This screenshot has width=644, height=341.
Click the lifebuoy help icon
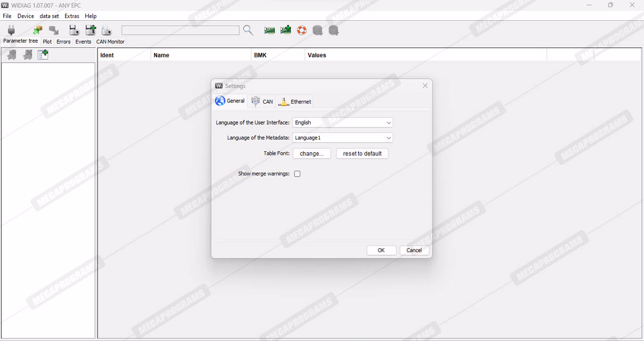tap(302, 31)
